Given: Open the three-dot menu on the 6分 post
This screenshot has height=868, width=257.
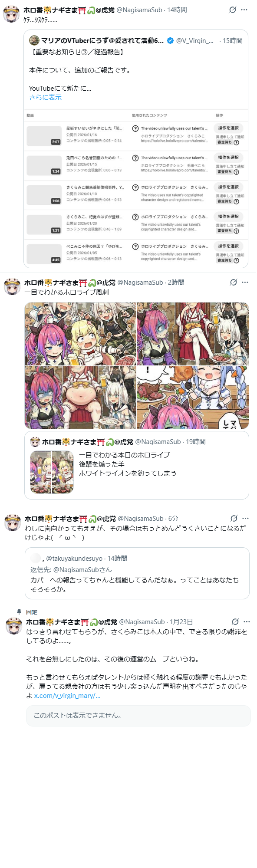Looking at the screenshot, I should pos(246,518).
